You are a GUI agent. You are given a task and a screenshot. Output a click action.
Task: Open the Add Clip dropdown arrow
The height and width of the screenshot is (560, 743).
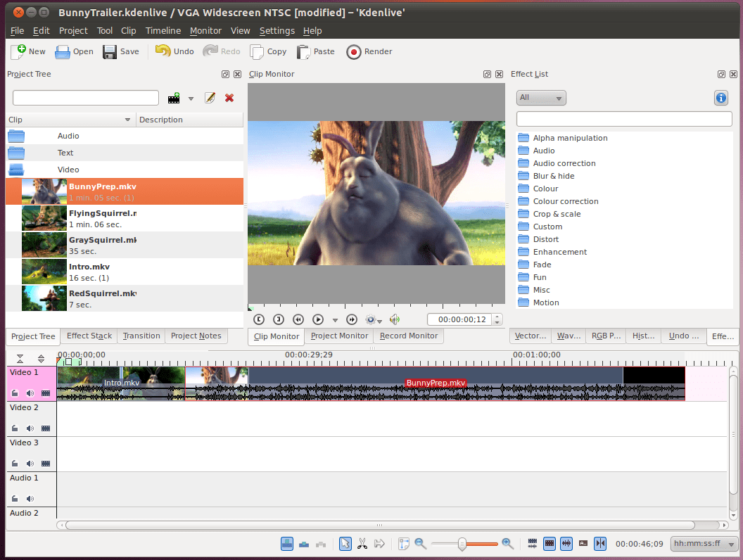tap(191, 98)
